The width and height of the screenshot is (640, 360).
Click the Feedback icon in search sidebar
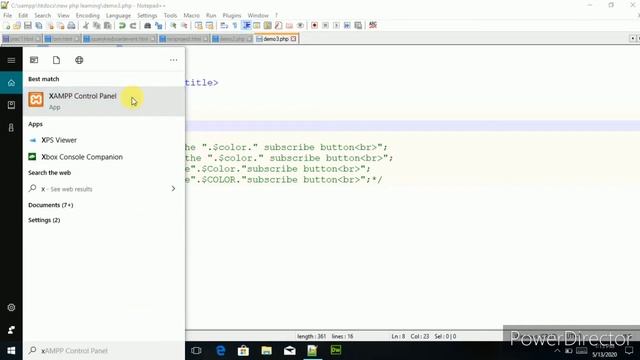(11, 329)
